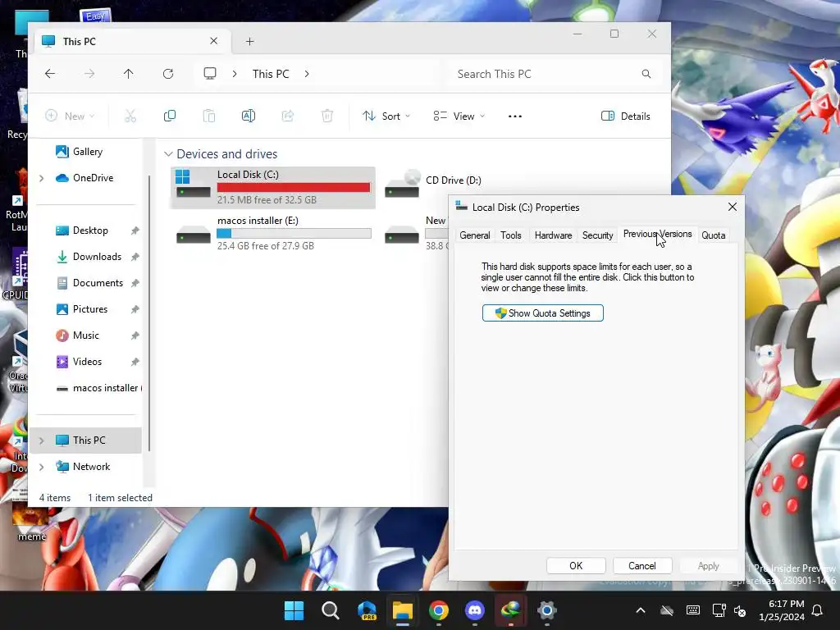Screen dimensions: 840x630
Task: Open Discord from the taskbar
Action: pyautogui.click(x=475, y=610)
